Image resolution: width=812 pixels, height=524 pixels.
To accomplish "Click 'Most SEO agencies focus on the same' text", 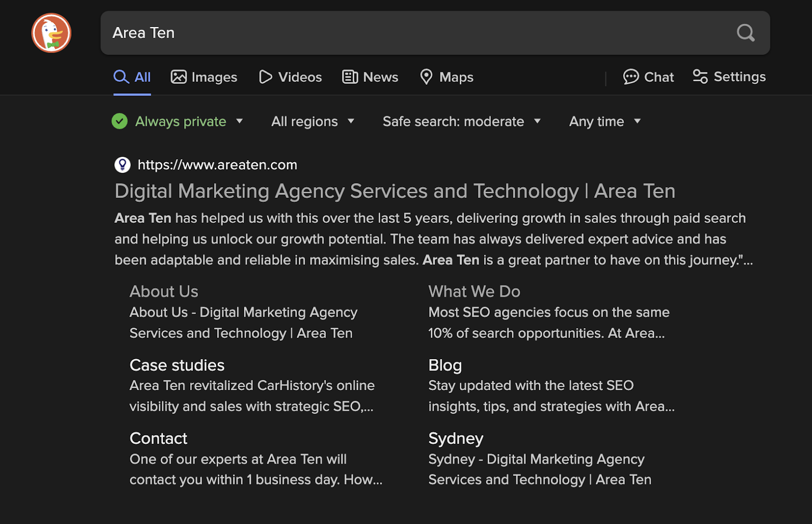I will click(549, 312).
